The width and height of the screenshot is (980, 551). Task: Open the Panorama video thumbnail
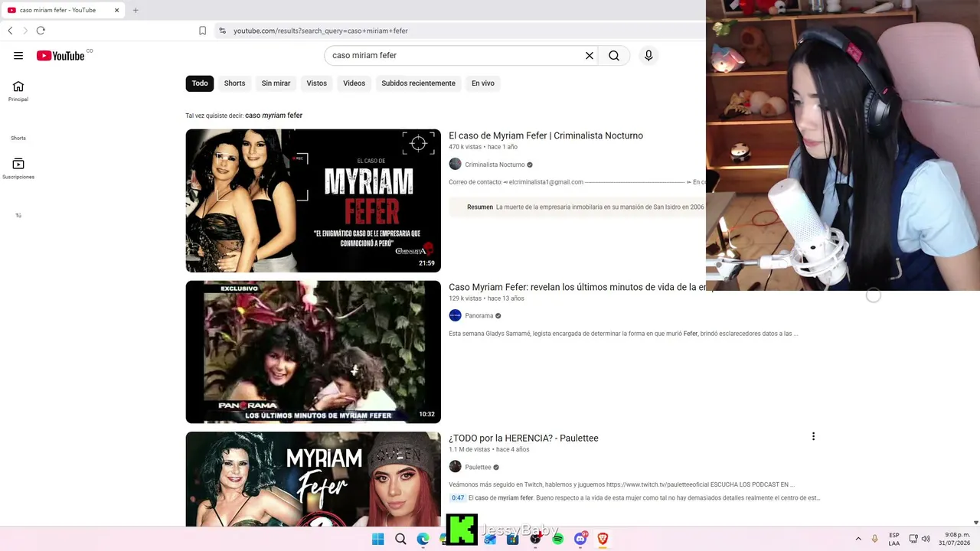pyautogui.click(x=313, y=352)
